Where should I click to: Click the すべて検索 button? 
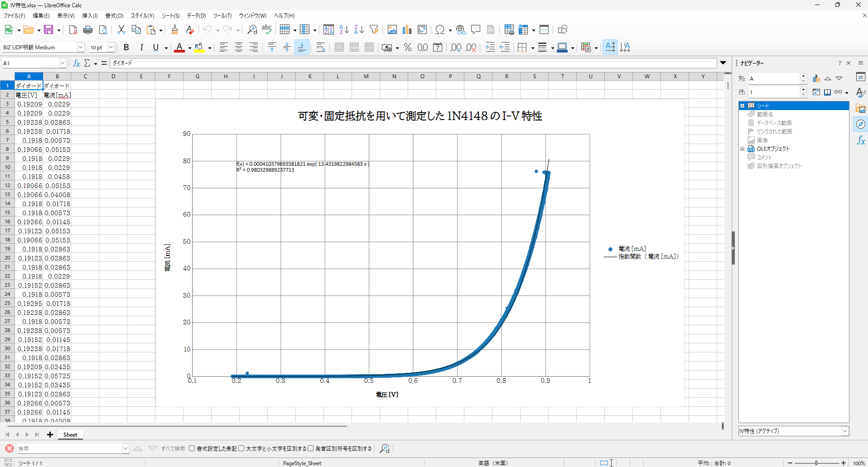pos(173,448)
